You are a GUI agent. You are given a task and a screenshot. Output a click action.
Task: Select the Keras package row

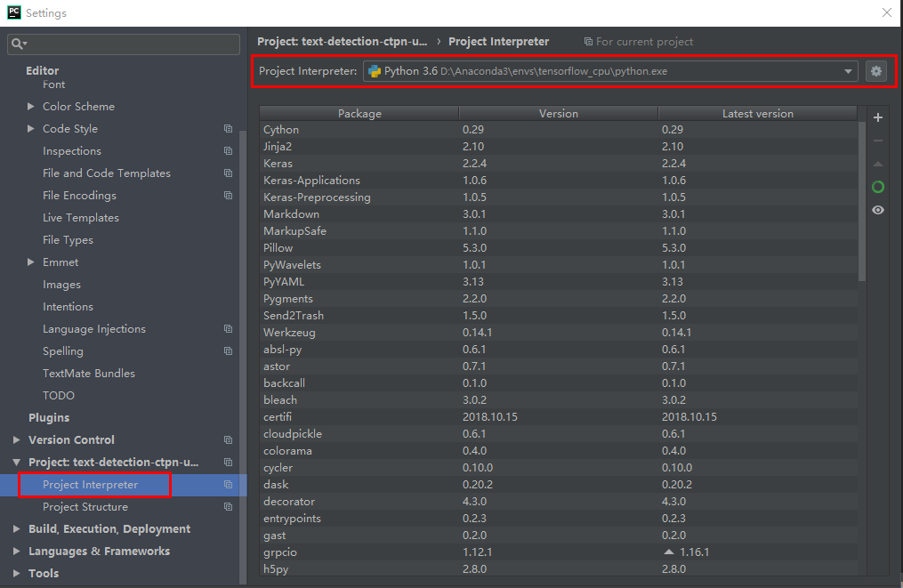click(x=559, y=164)
